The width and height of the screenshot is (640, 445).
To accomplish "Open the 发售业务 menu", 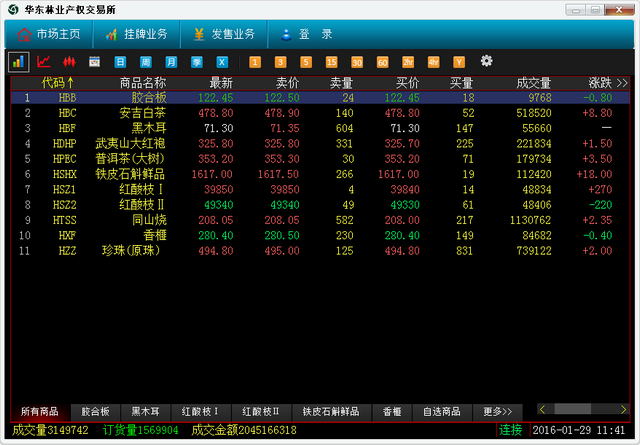I will pyautogui.click(x=224, y=34).
